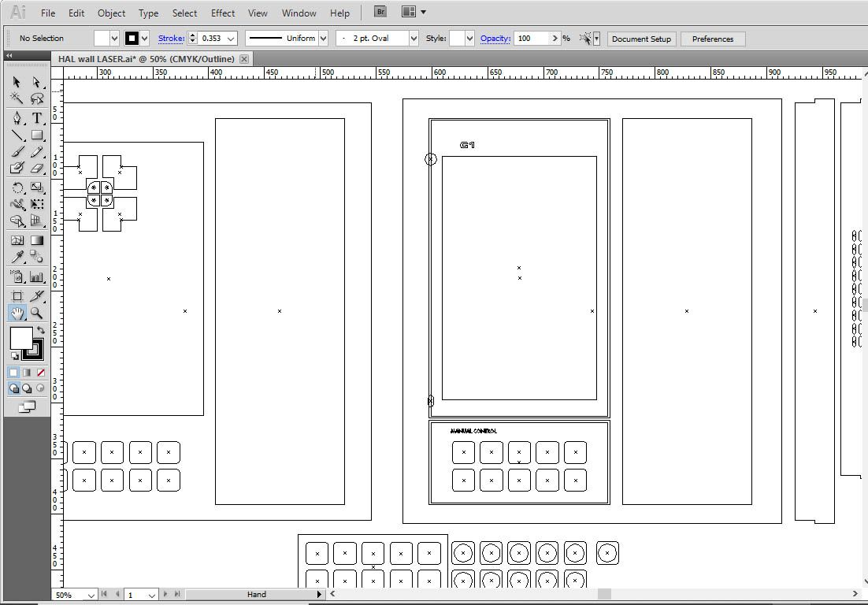Pick the Paintbrush tool
This screenshot has width=868, height=605.
[x=17, y=151]
